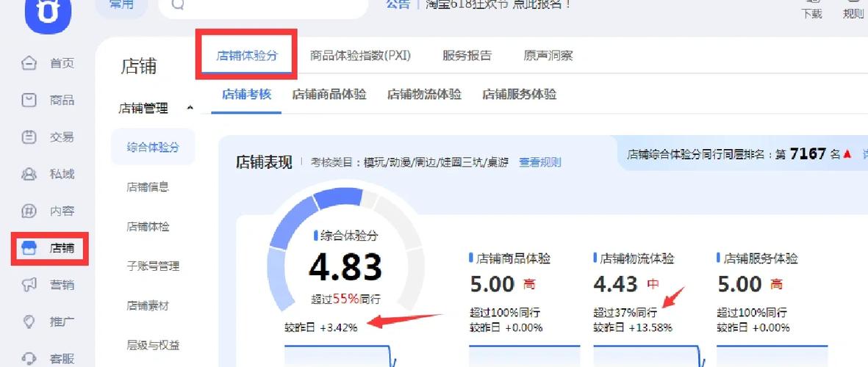This screenshot has height=367, width=868.
Task: Select the 店铺考核 sub-tab
Action: pos(246,94)
